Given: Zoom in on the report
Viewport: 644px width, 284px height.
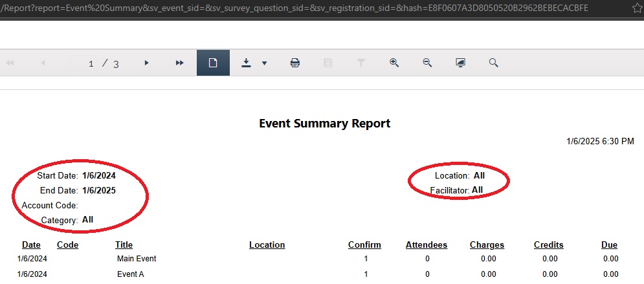Looking at the screenshot, I should click(x=394, y=63).
